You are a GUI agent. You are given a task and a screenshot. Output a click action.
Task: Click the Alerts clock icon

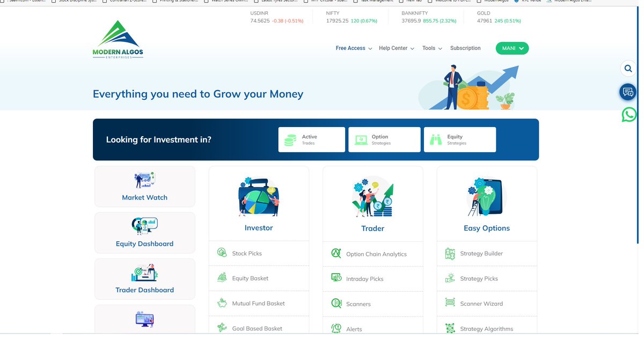(x=336, y=328)
